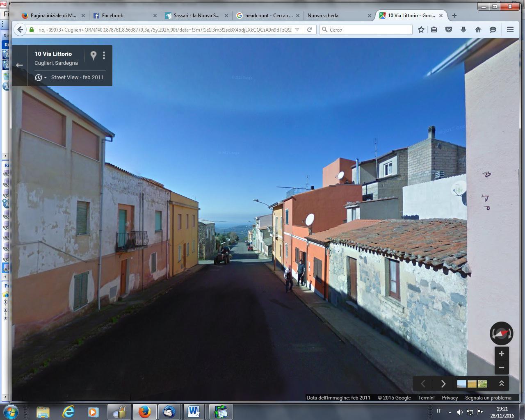
Task: Click the Cerca search field
Action: click(x=365, y=29)
